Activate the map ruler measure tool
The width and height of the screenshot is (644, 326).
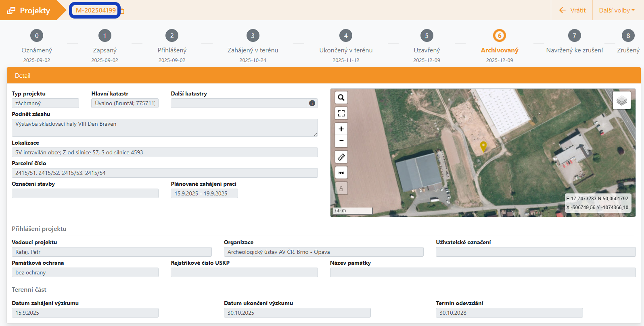tap(341, 157)
